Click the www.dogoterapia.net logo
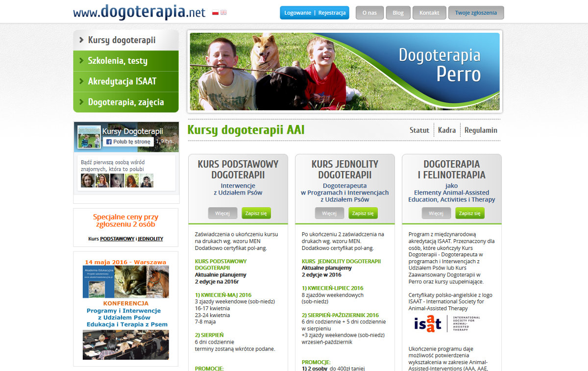Image resolution: width=588 pixels, height=371 pixels. click(x=140, y=12)
